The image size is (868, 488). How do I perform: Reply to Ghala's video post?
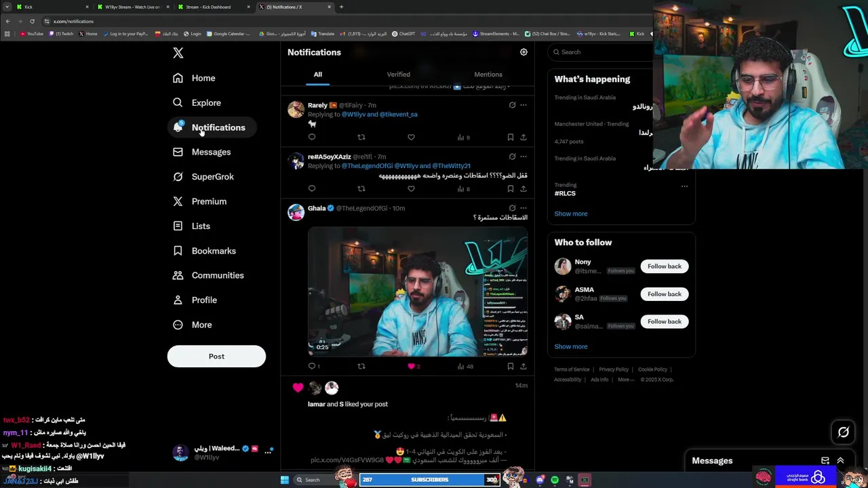[314, 366]
